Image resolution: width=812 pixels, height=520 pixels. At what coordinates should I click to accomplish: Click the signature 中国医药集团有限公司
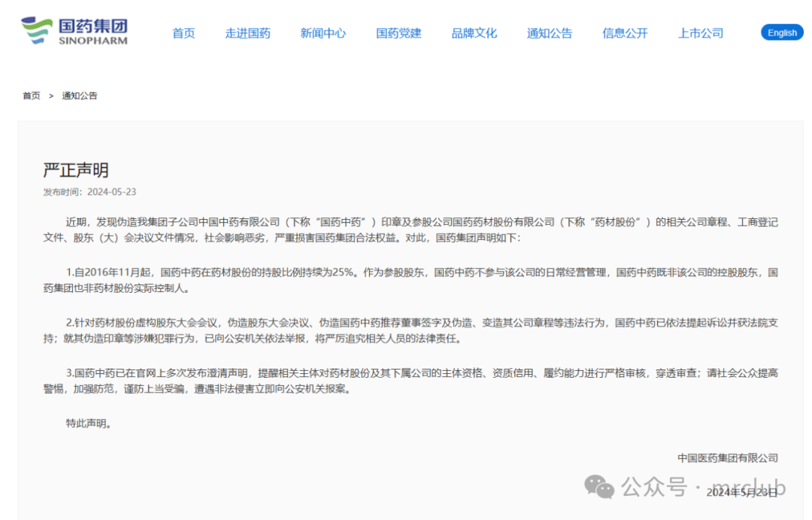(x=728, y=458)
